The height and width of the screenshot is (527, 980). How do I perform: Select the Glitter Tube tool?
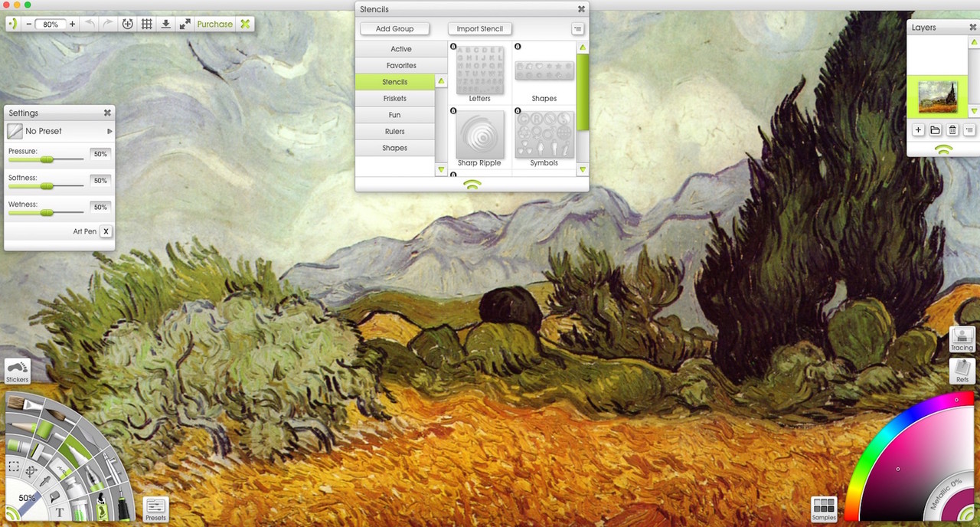pos(80,511)
